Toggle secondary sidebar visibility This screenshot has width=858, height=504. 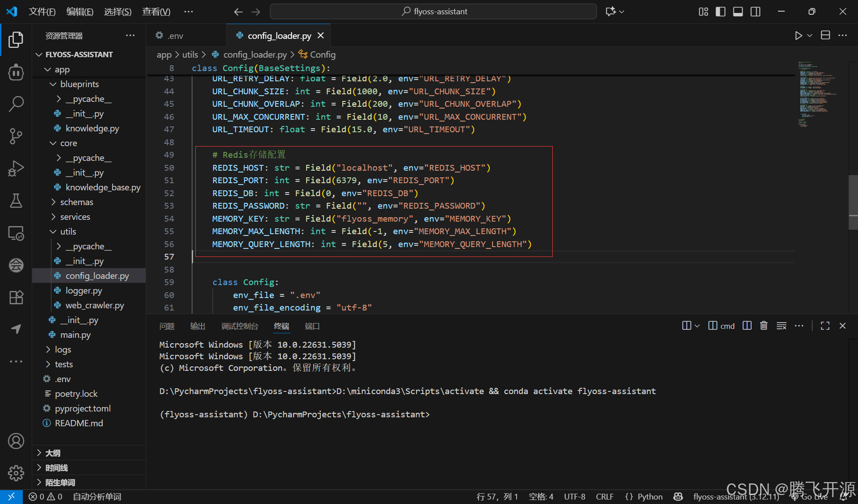pos(755,12)
